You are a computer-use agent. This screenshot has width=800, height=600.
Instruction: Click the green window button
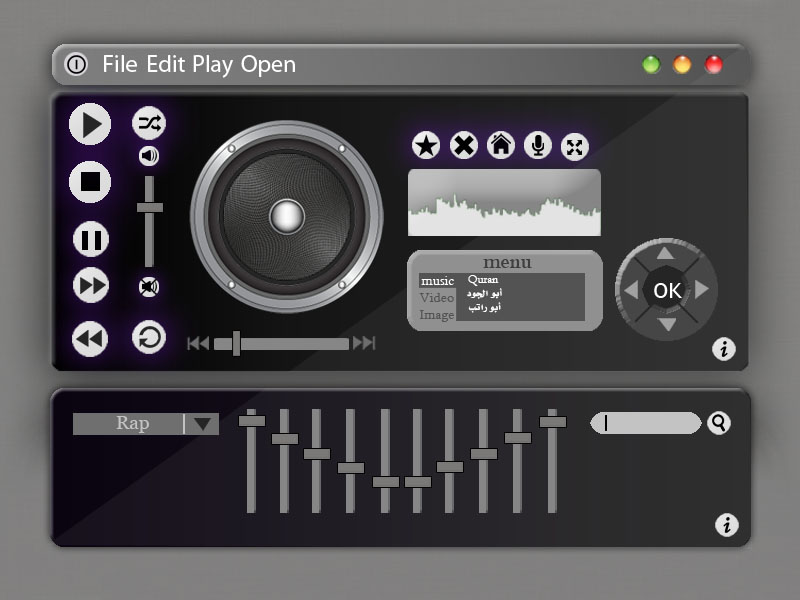tap(651, 65)
